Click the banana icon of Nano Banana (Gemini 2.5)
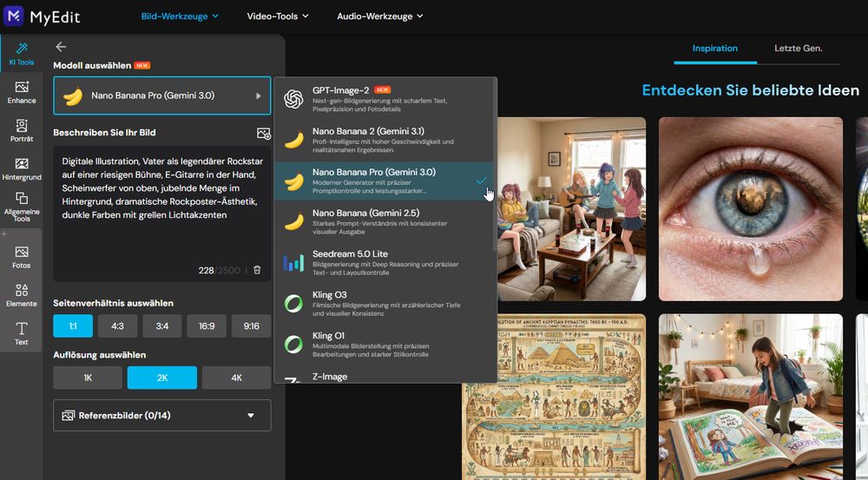 pyautogui.click(x=293, y=222)
